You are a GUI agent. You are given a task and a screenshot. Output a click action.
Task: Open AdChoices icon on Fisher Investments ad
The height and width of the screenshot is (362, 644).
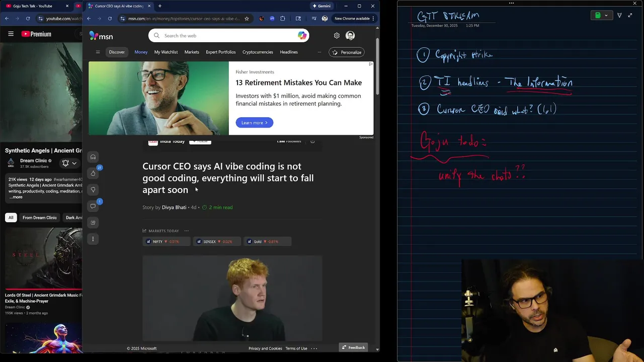click(x=371, y=64)
